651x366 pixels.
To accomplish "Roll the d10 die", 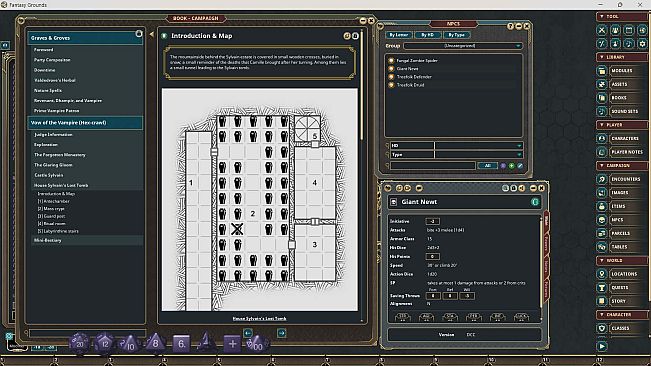I will (x=130, y=344).
